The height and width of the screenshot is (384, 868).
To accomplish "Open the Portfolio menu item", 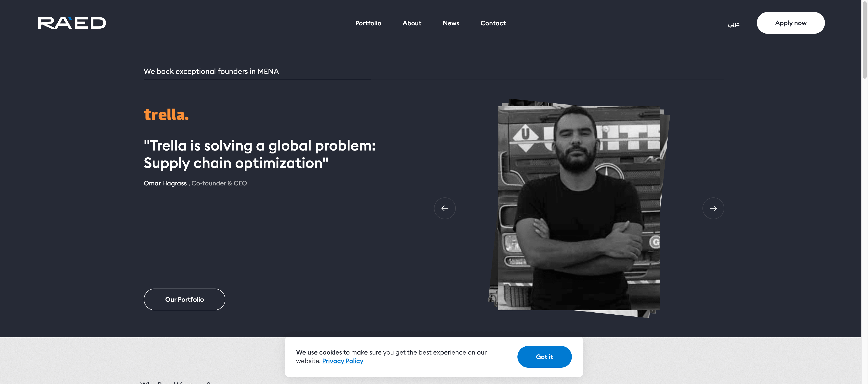I will click(x=368, y=23).
